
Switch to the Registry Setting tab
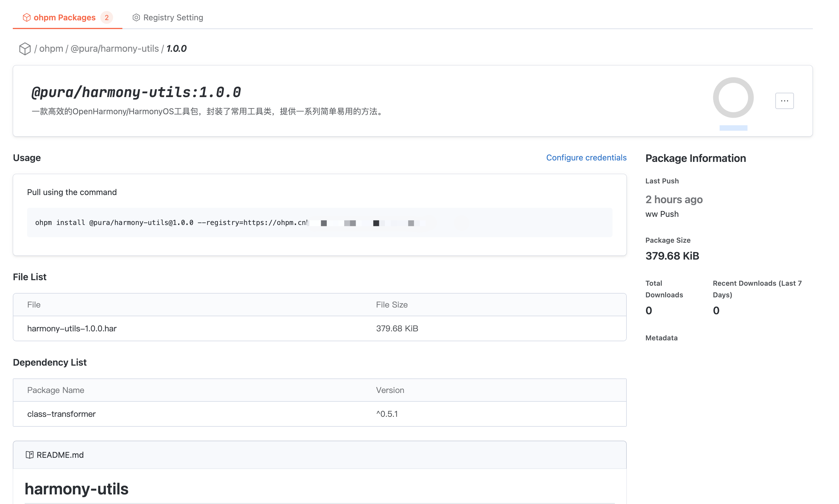[173, 17]
